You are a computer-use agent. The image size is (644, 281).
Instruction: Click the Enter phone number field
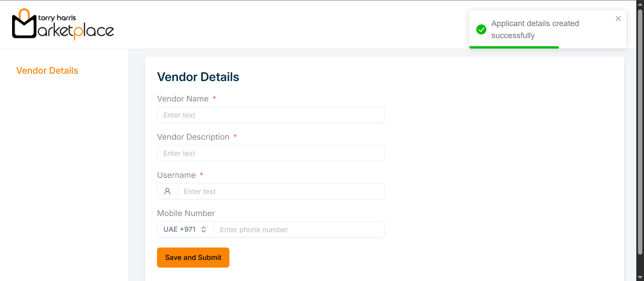tap(299, 229)
